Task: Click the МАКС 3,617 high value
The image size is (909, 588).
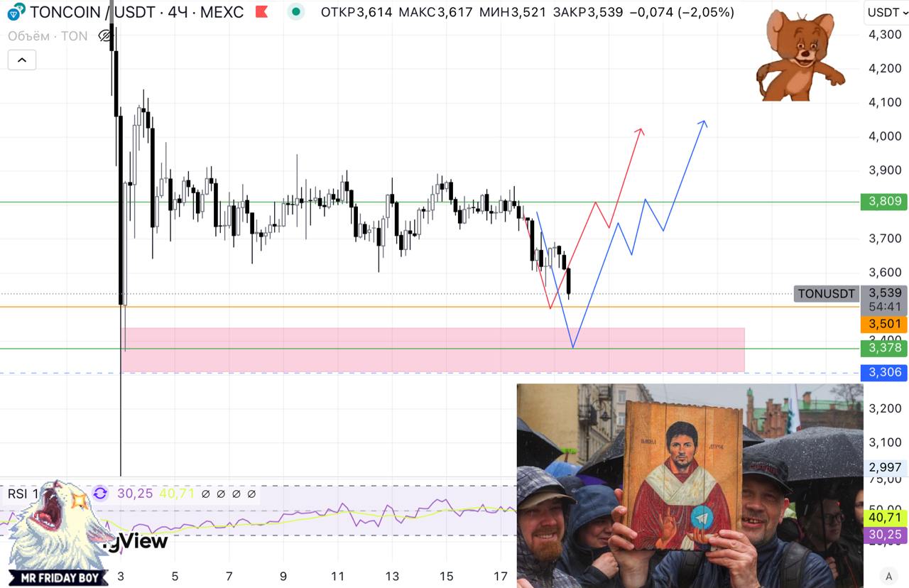Action: [x=435, y=12]
